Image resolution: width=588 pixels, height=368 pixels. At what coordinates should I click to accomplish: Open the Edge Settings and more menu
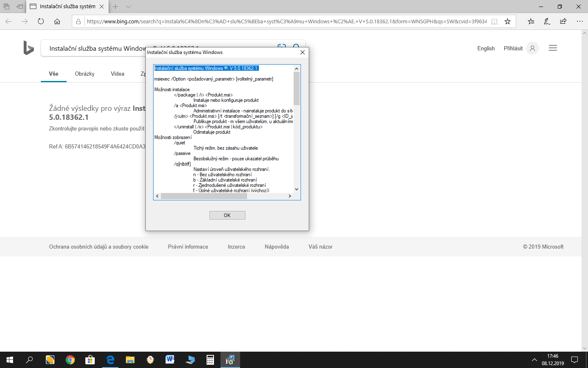click(580, 21)
